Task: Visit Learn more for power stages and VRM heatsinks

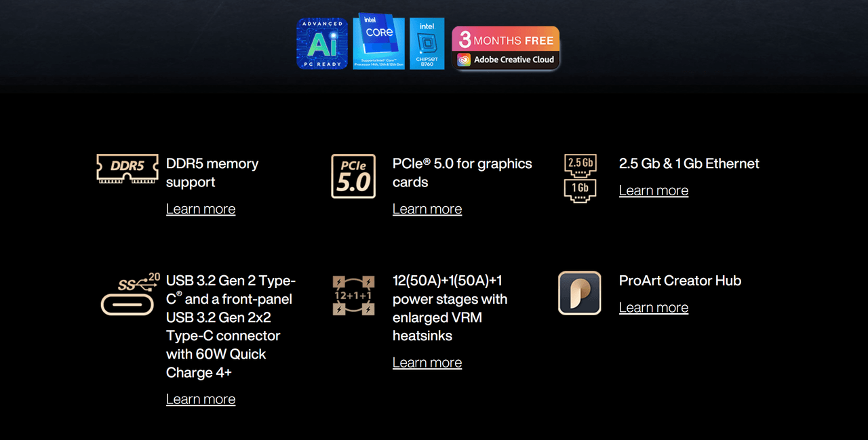Action: pyautogui.click(x=427, y=363)
